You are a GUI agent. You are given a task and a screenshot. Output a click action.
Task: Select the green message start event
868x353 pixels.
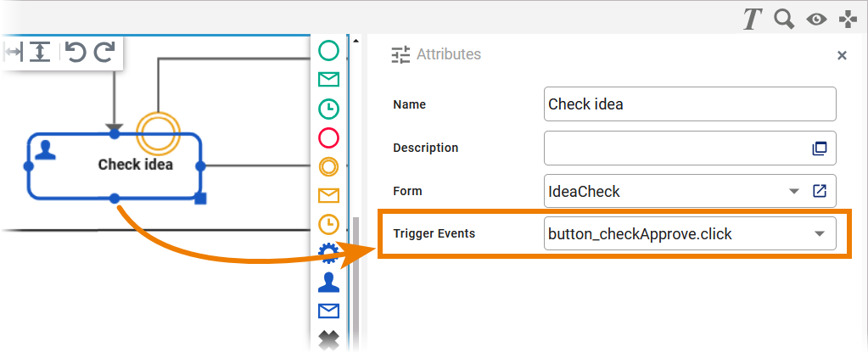coord(328,80)
